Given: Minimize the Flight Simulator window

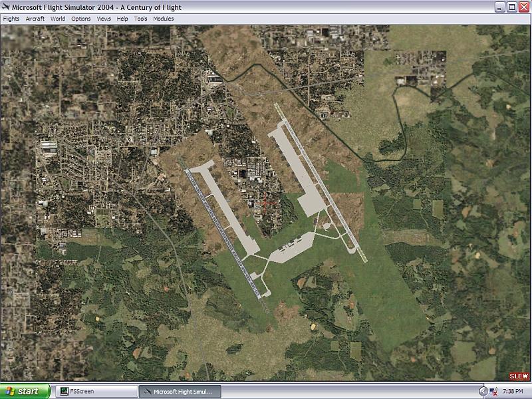Looking at the screenshot, I should click(500, 7).
